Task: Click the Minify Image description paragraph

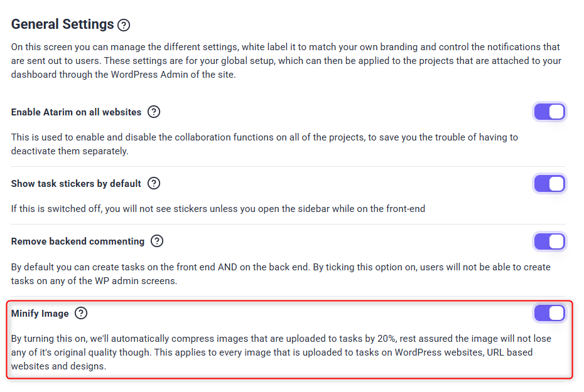Action: (x=280, y=352)
